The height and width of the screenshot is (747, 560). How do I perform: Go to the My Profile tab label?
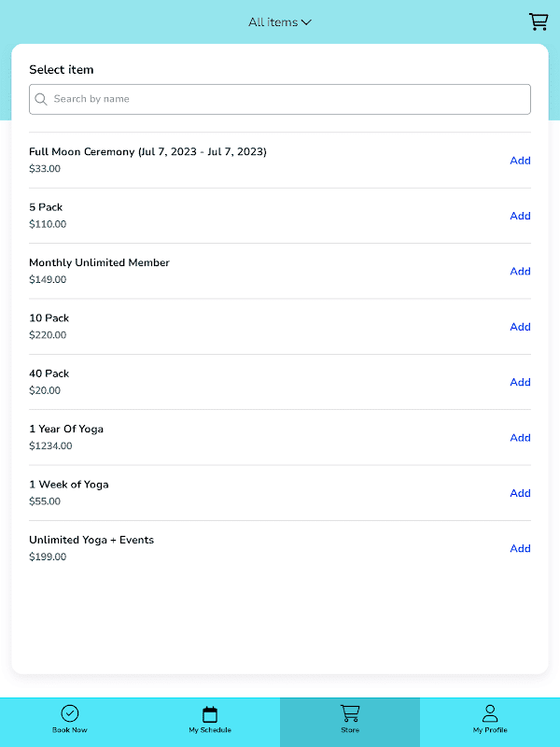(490, 730)
